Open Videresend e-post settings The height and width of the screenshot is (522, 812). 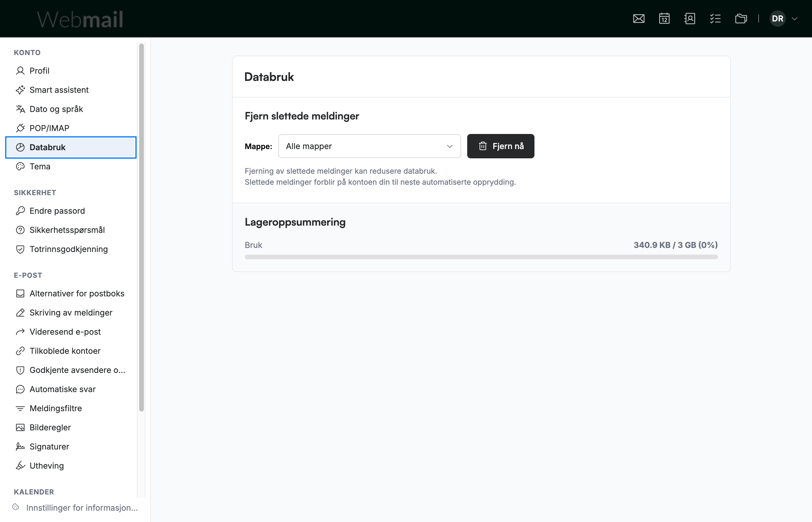(71, 332)
